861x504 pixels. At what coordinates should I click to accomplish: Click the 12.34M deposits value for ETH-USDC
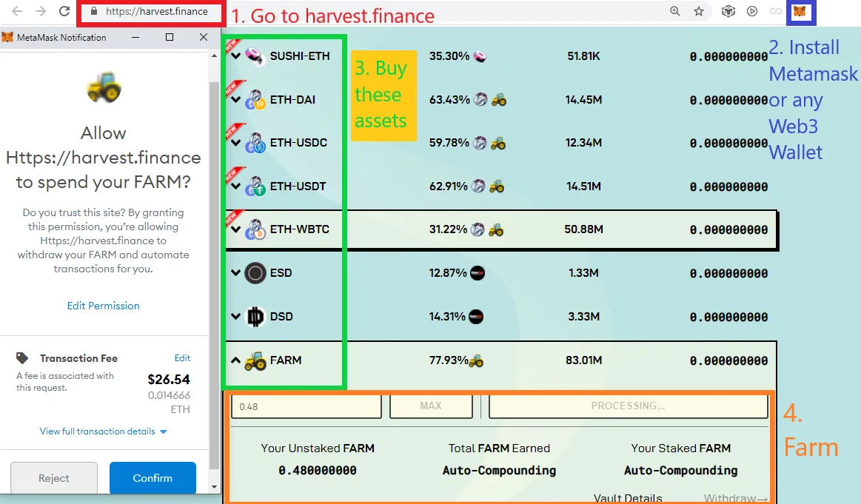tap(583, 143)
